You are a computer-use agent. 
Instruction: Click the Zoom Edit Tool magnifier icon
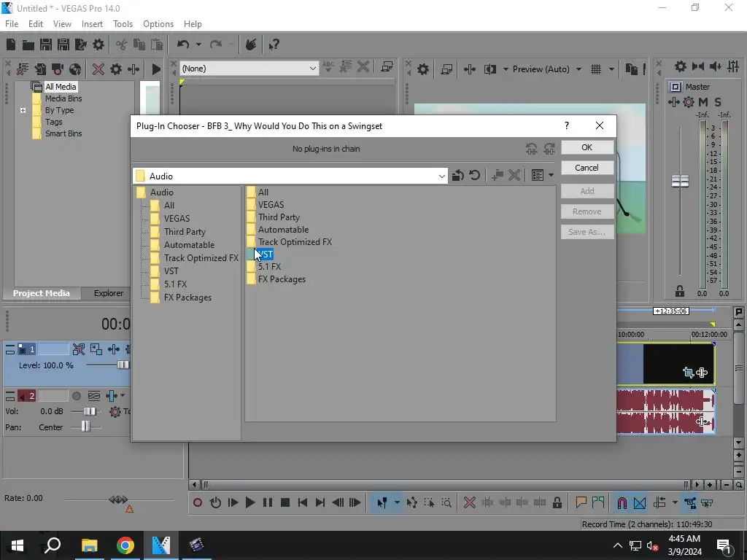pyautogui.click(x=446, y=502)
